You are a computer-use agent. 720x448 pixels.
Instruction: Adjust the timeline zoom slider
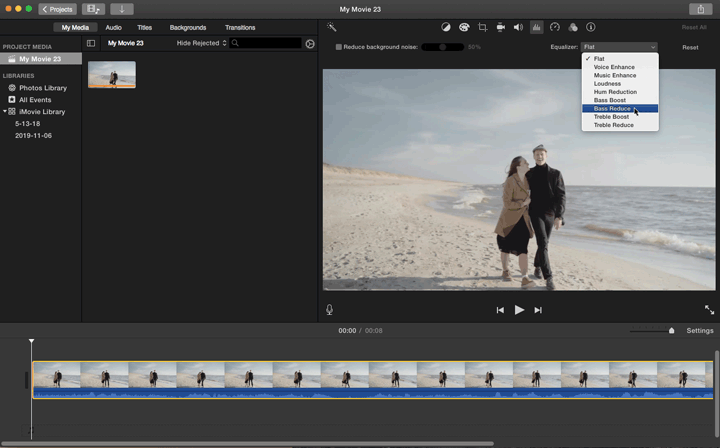pyautogui.click(x=671, y=331)
